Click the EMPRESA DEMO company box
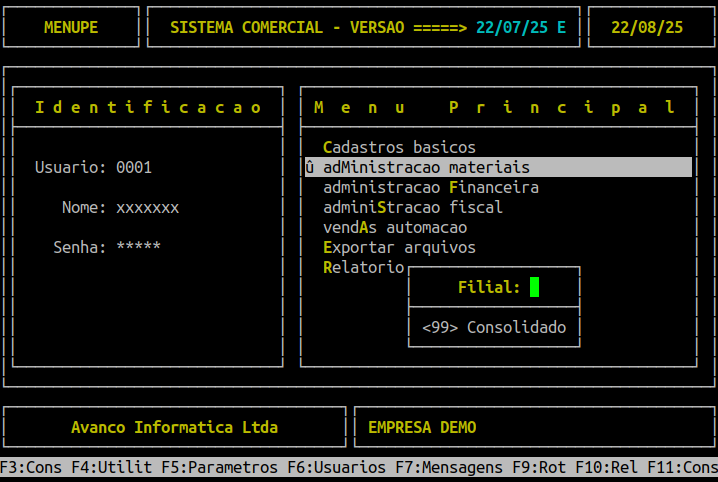718x482 pixels. (x=534, y=427)
